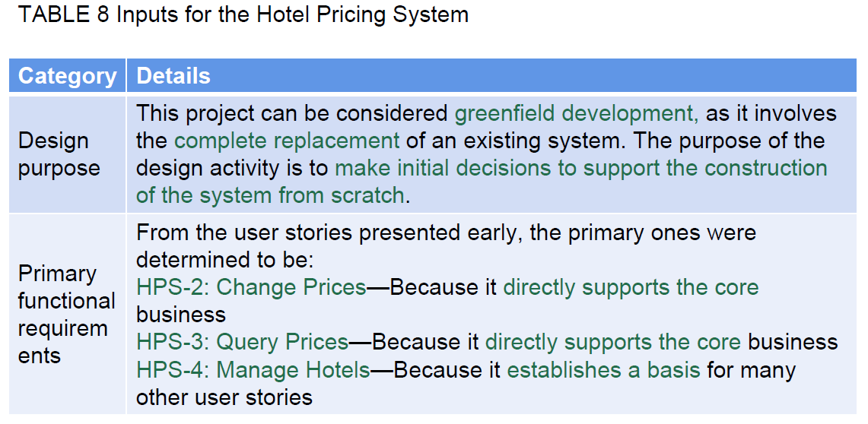This screenshot has height=424, width=868.
Task: Click 'directly supports the core' after HPS-3
Action: point(613,342)
